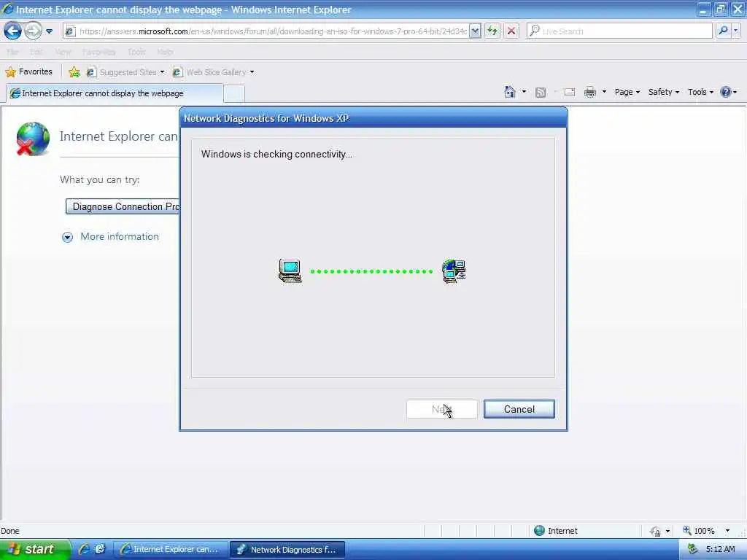The height and width of the screenshot is (560, 747).
Task: Click the RSS Feeds icon
Action: (541, 93)
